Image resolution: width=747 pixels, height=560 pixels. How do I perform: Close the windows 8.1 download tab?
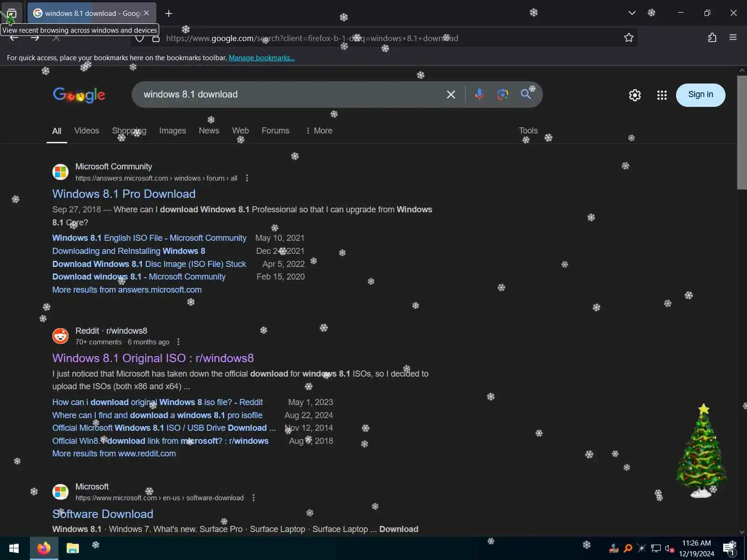tap(147, 13)
